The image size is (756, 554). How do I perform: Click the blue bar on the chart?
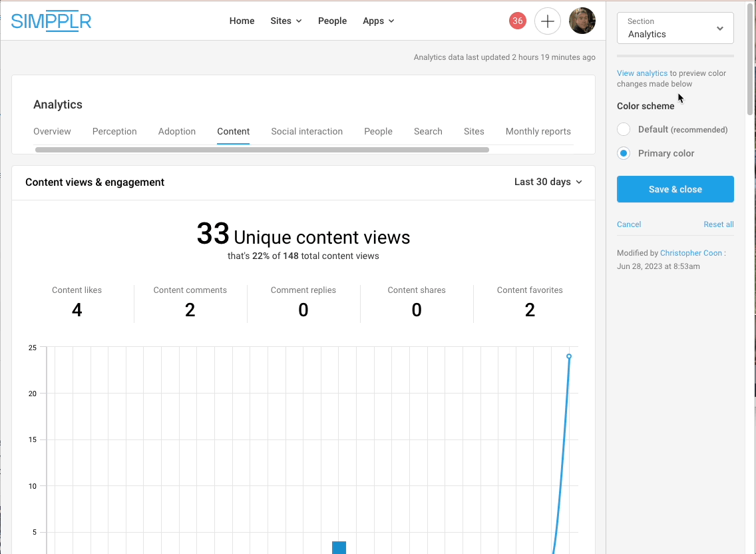(x=339, y=548)
